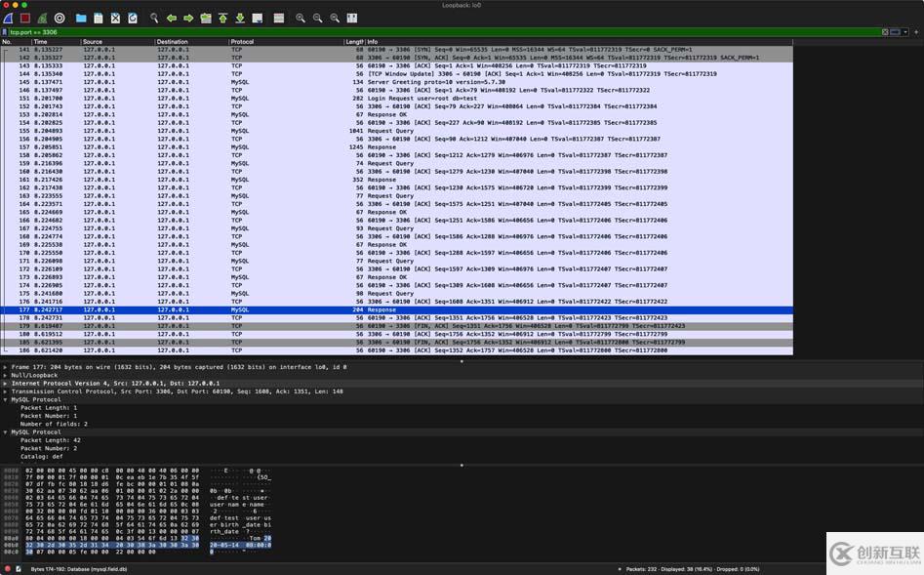Reset text to normal size icon
The image size is (924, 575).
pos(335,19)
